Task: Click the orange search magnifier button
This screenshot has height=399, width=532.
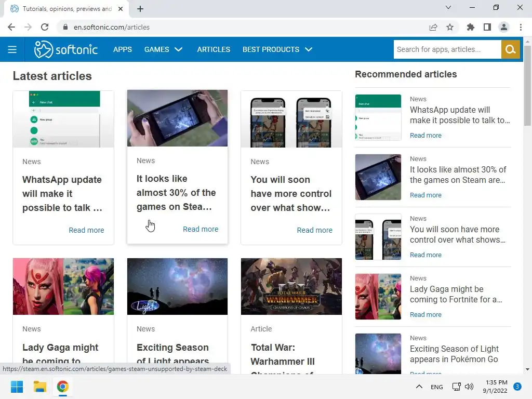Action: [510, 49]
